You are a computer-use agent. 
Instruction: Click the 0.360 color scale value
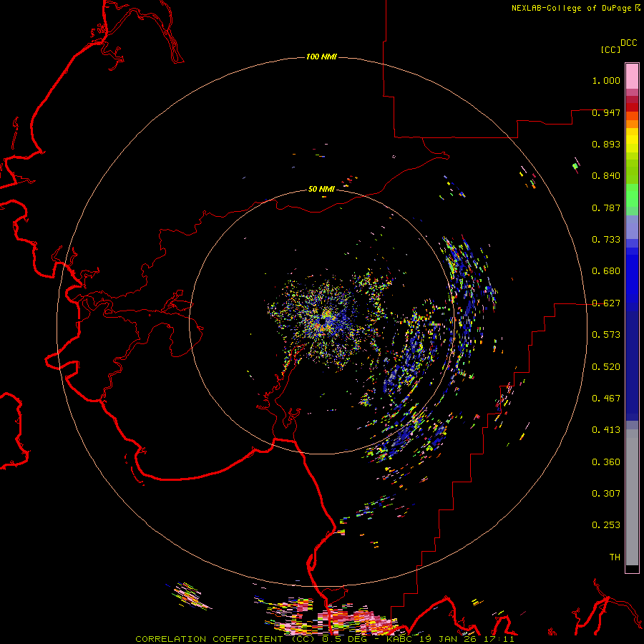click(x=606, y=462)
